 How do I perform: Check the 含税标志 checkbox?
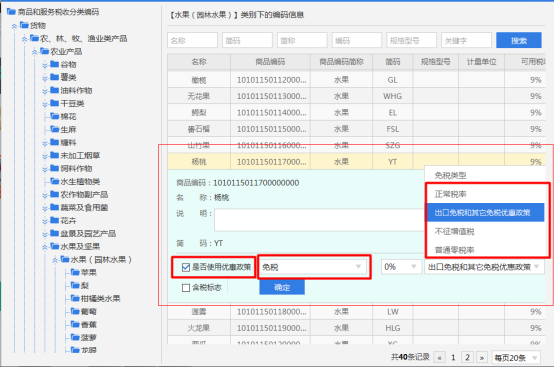pos(186,288)
